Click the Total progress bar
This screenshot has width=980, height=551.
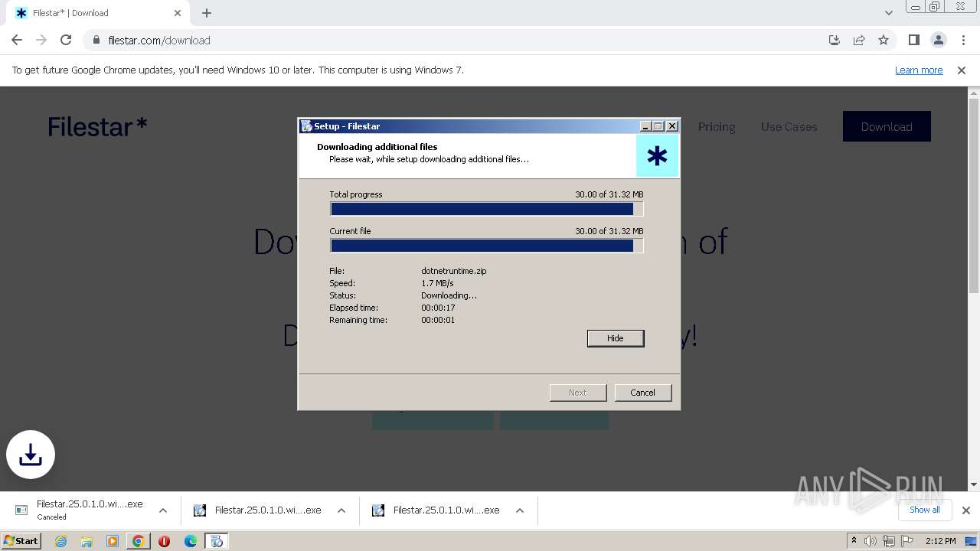[486, 209]
